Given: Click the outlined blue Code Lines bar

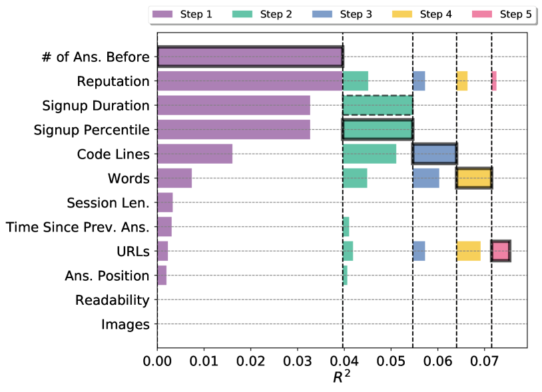Looking at the screenshot, I should tap(434, 154).
